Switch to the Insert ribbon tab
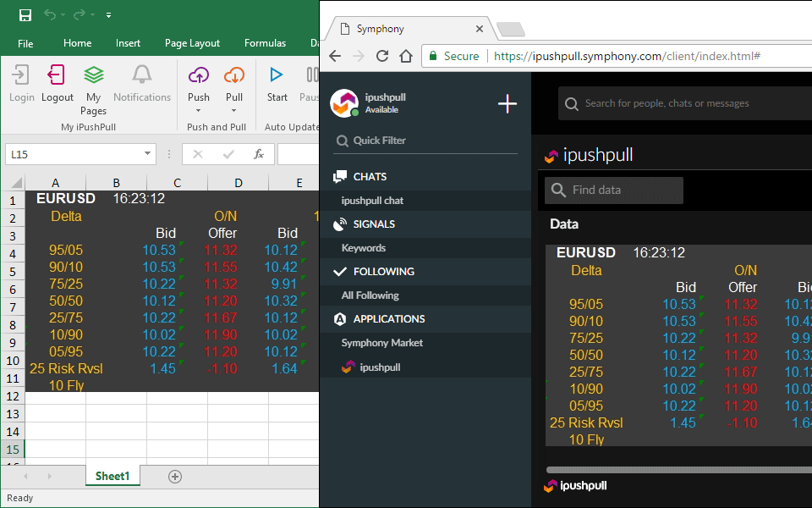This screenshot has height=508, width=812. click(x=128, y=43)
